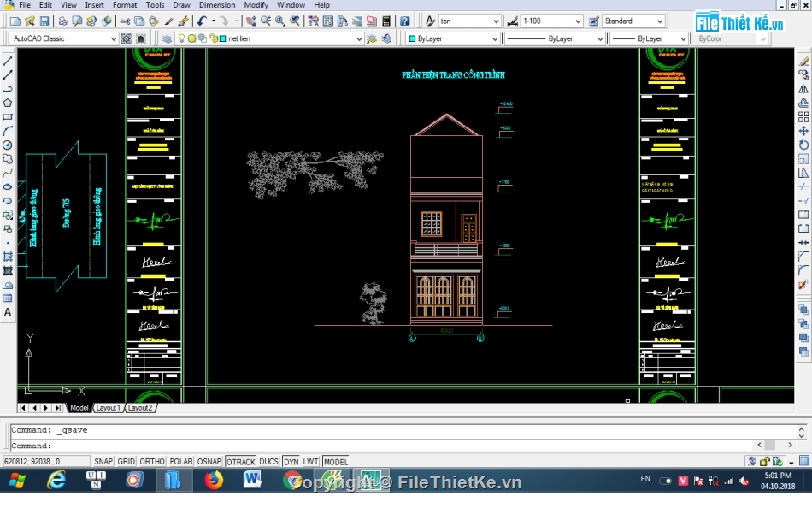
Task: Click the MODEL button in status bar
Action: [336, 461]
